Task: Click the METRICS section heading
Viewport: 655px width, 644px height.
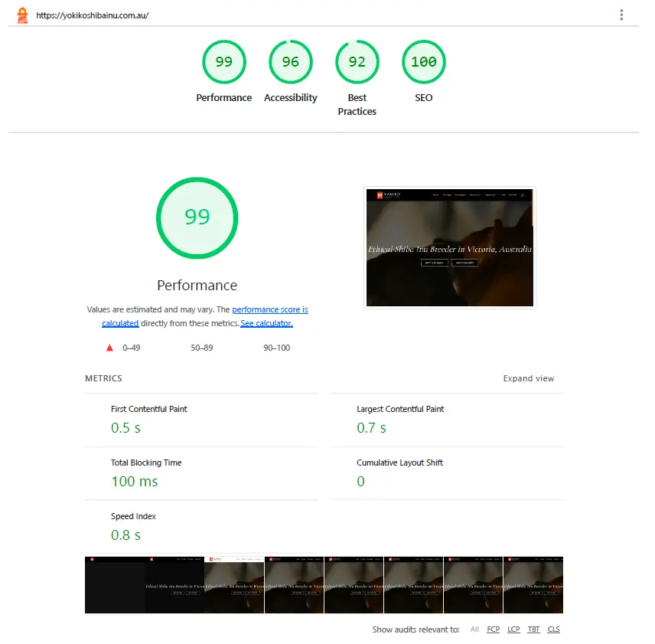Action: 103,378
